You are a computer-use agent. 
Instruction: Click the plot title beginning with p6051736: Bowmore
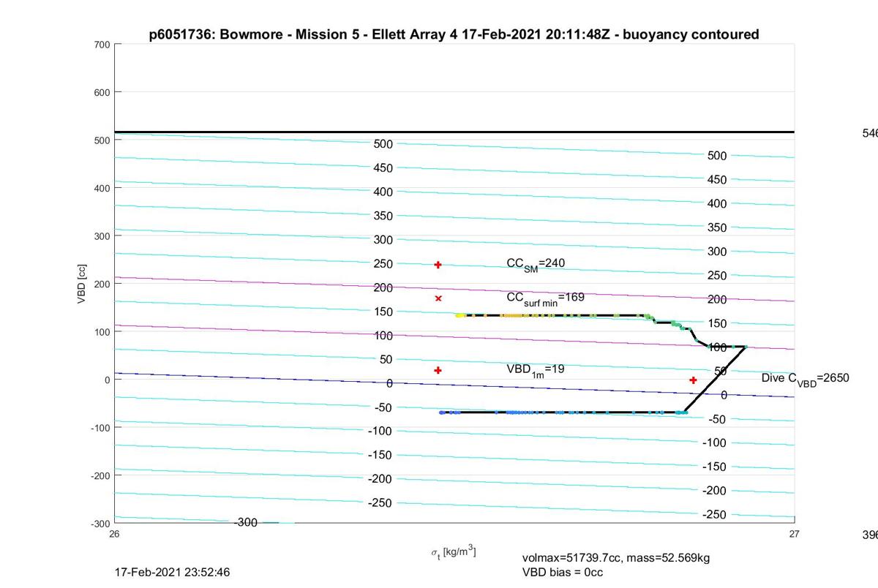coord(454,34)
